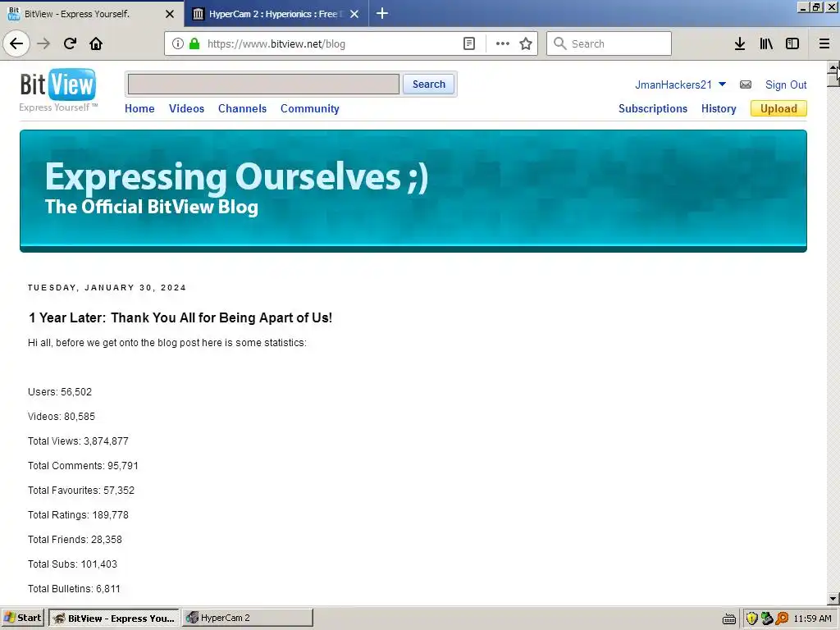Open the Videos navigation link
The height and width of the screenshot is (630, 840).
(x=186, y=108)
